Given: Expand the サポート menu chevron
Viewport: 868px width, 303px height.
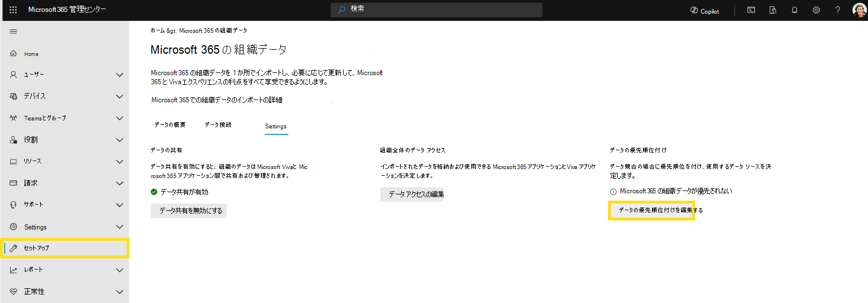Looking at the screenshot, I should 119,205.
